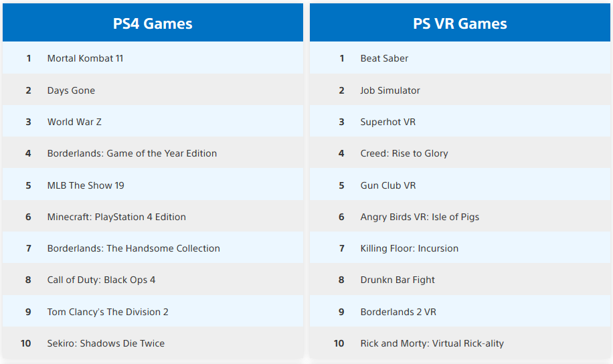Select Beat Saber in the VR list
This screenshot has height=364, width=613.
(384, 58)
